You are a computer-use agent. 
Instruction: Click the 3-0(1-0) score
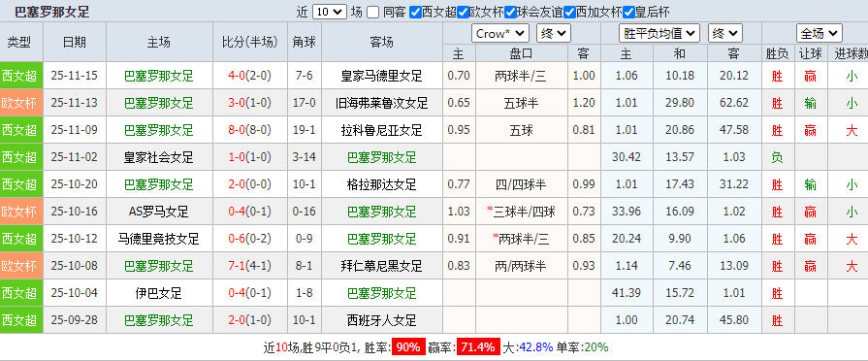249,103
